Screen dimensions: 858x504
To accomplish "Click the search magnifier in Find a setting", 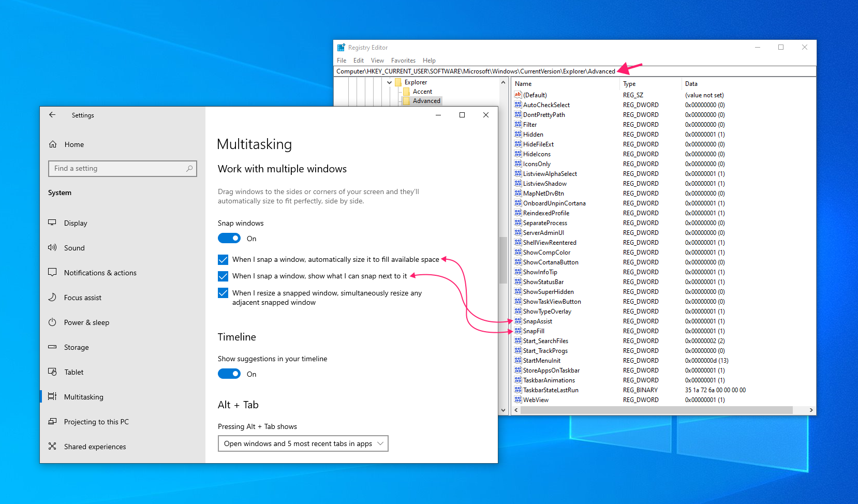I will 189,168.
